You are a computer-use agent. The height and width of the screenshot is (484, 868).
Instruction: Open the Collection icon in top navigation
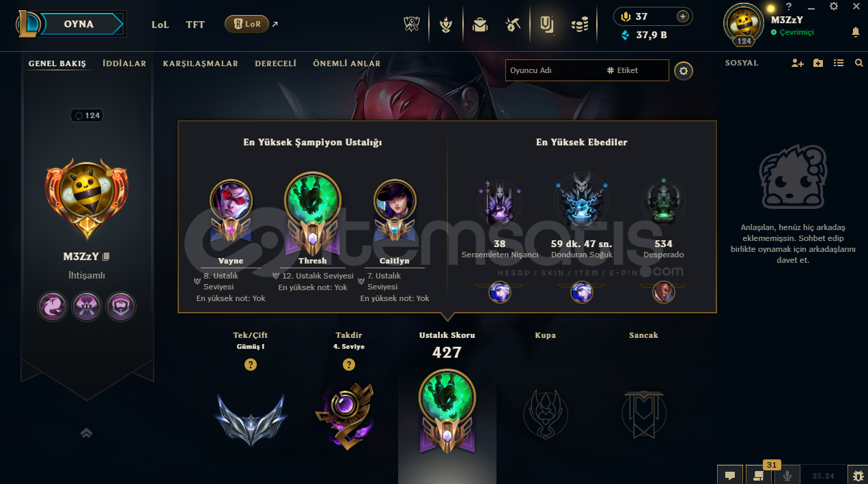click(x=546, y=25)
